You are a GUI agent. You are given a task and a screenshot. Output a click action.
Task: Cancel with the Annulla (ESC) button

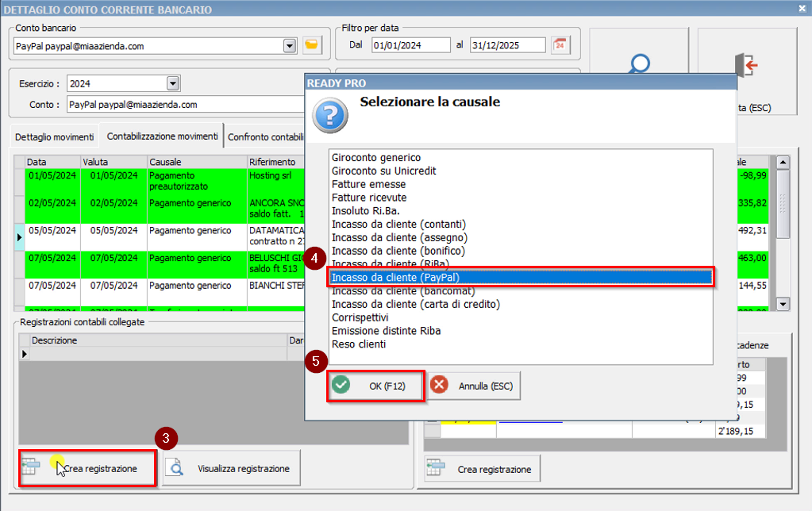[x=473, y=386]
